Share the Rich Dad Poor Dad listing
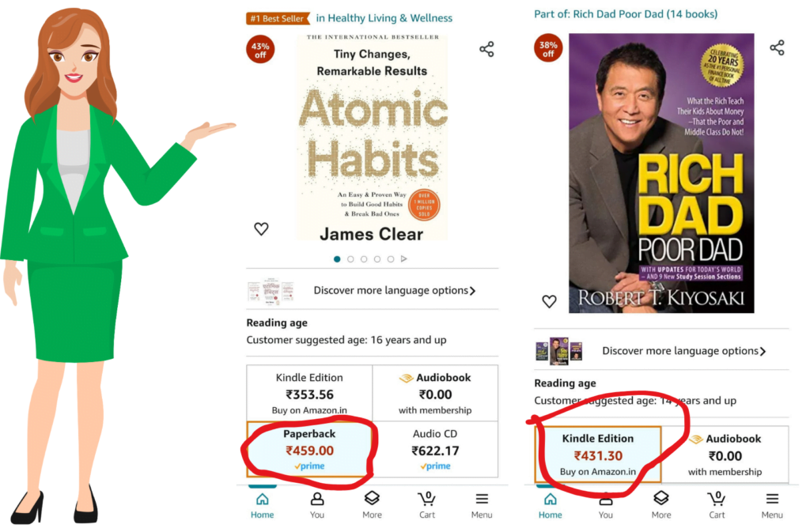 (x=777, y=48)
